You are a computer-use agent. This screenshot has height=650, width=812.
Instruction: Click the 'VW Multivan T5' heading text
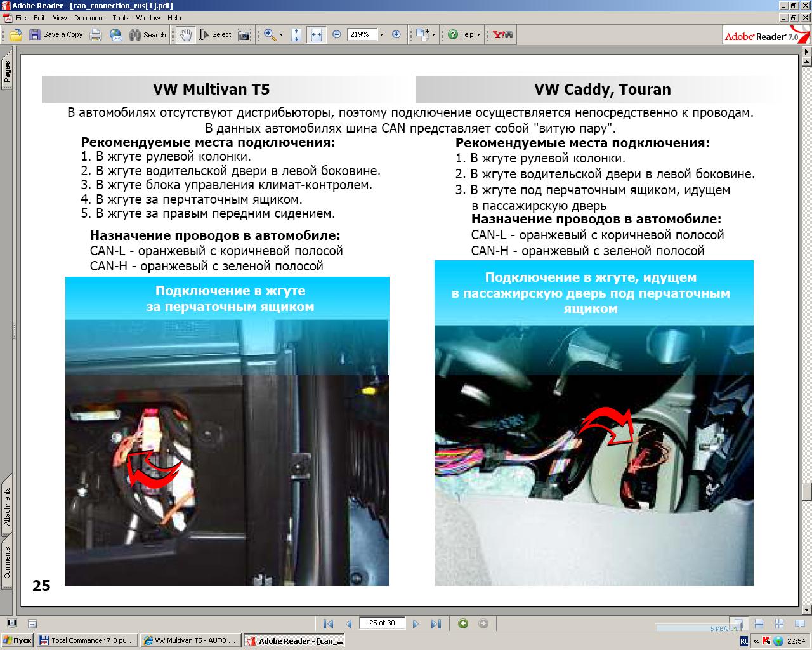[x=211, y=90]
